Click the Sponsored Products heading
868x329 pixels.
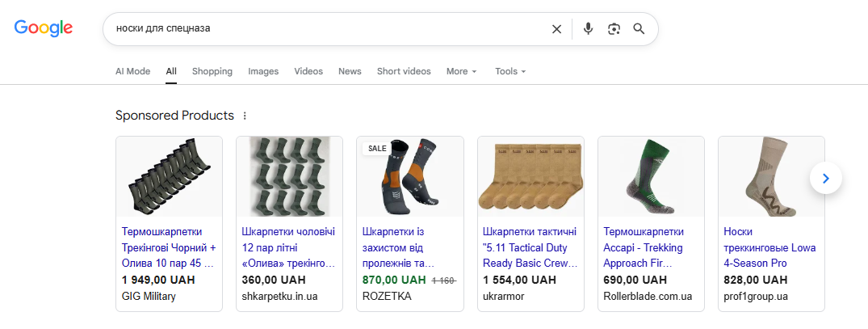[x=175, y=116]
